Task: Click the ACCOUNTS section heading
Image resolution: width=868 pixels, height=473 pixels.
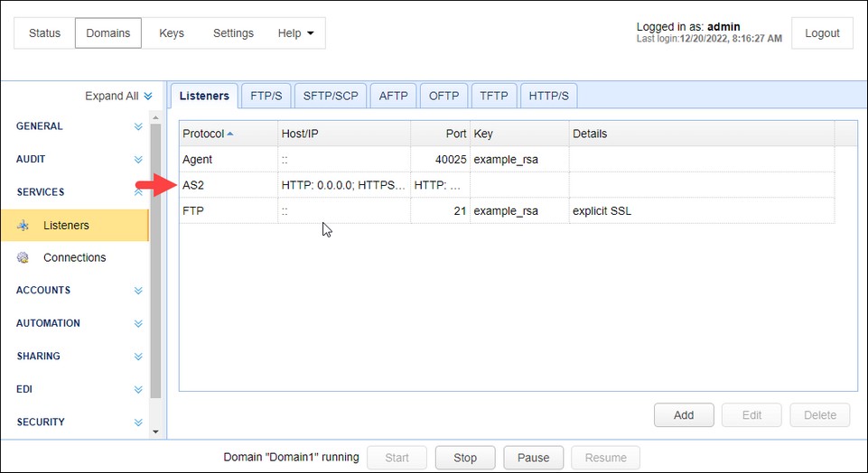Action: point(43,290)
